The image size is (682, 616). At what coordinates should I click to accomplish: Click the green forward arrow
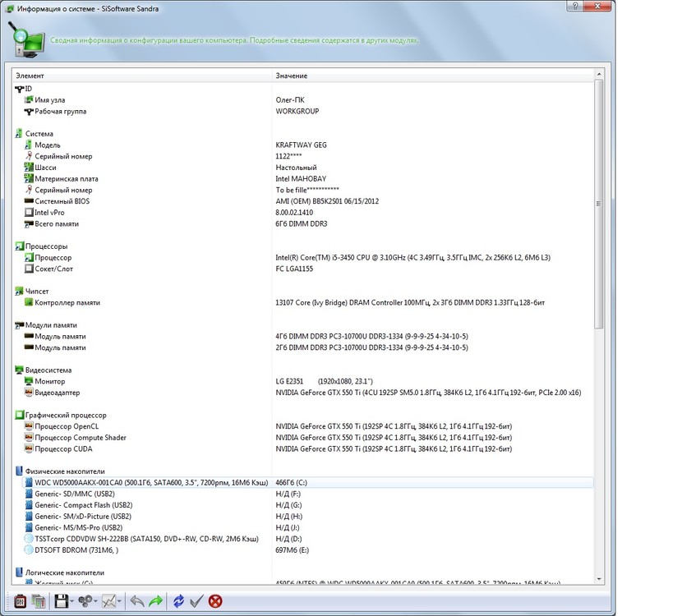(156, 601)
